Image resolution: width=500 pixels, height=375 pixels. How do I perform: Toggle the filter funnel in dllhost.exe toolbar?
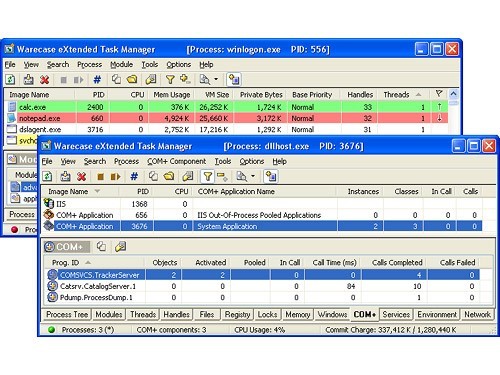[207, 176]
